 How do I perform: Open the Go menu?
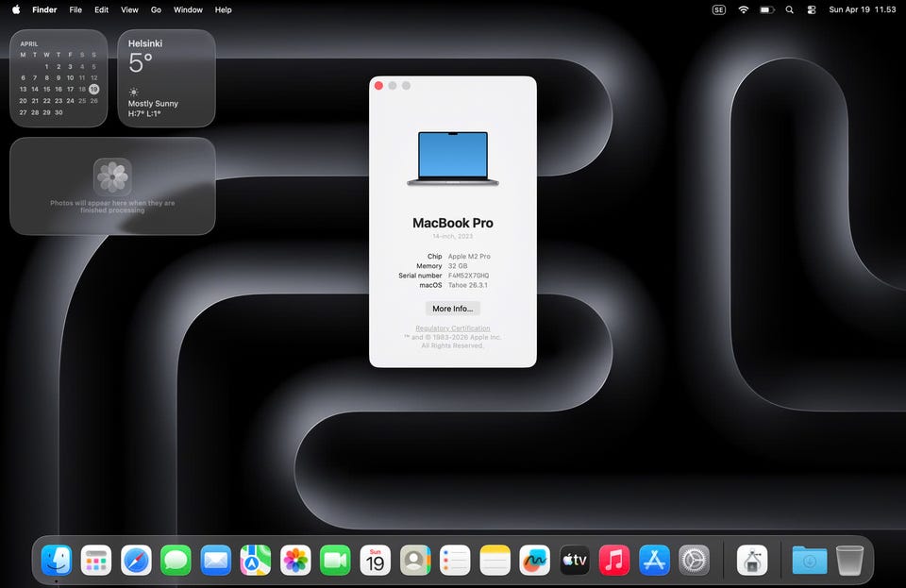coord(156,9)
